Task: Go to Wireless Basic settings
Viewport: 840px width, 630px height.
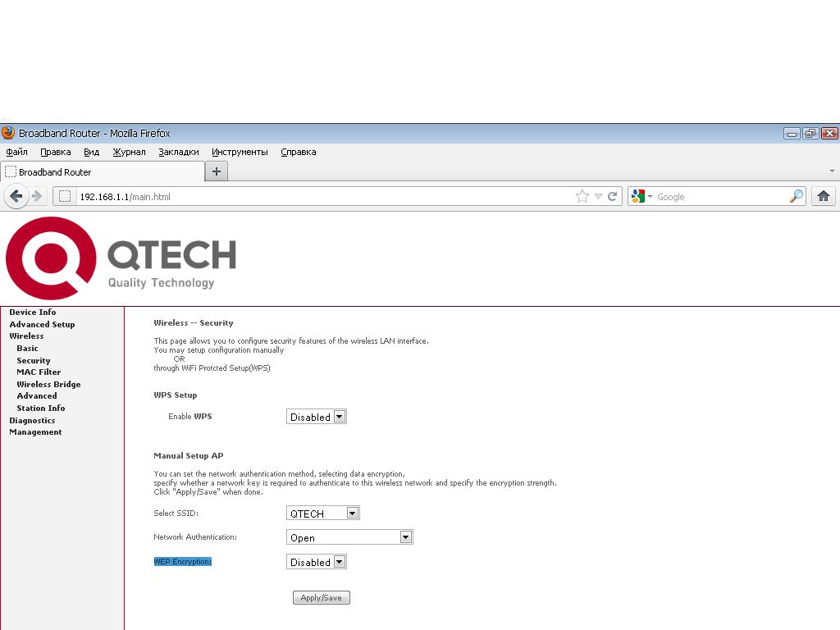Action: pyautogui.click(x=27, y=348)
